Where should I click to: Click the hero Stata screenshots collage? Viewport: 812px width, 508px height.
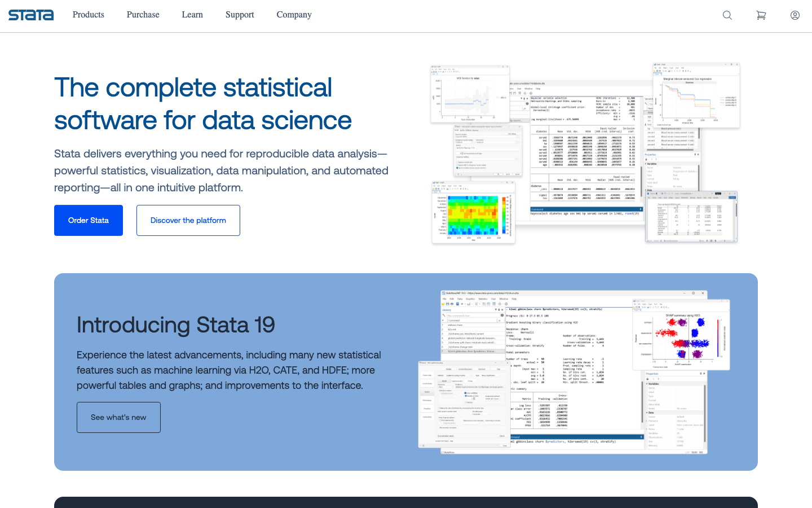pyautogui.click(x=585, y=153)
